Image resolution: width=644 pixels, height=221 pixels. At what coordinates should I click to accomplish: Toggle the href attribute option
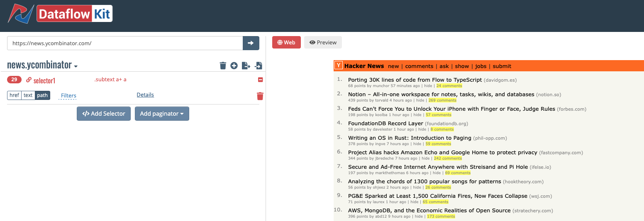click(15, 95)
